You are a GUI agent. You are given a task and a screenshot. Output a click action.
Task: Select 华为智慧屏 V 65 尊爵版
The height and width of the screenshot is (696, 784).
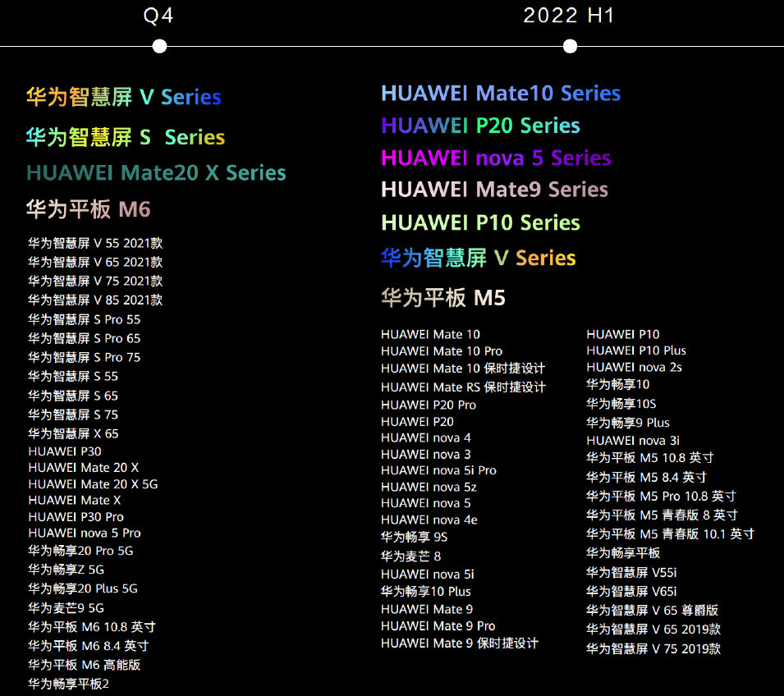653,611
